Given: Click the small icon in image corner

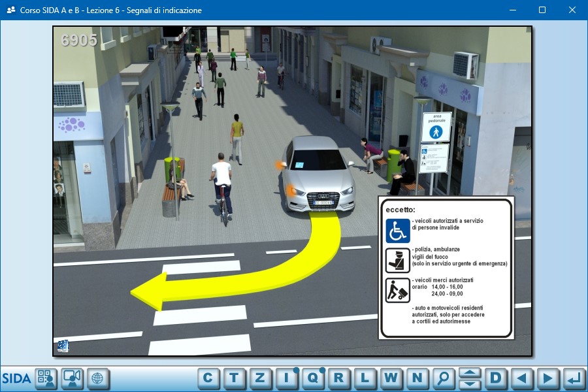Looking at the screenshot, I should click(63, 346).
